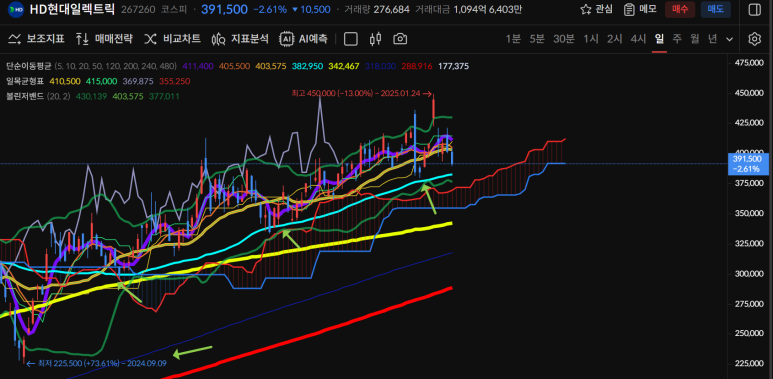Click yellow moving average value 342,467
The width and height of the screenshot is (773, 379).
coord(344,66)
